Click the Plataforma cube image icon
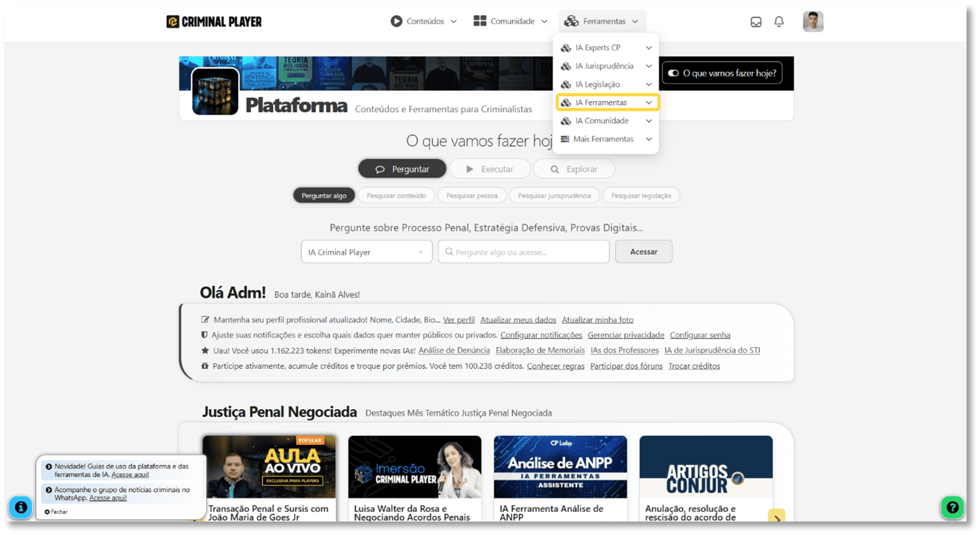Screen dimensions: 980x535 pyautogui.click(x=215, y=92)
